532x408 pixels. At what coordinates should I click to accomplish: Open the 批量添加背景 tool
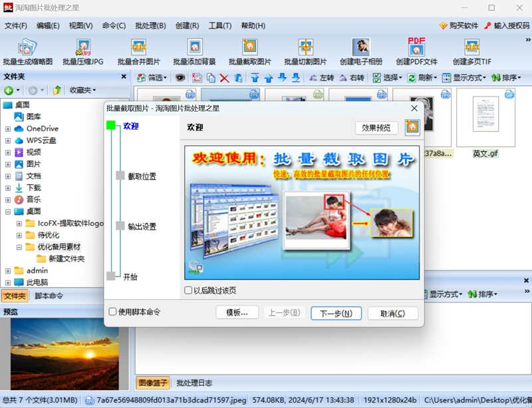click(x=194, y=52)
